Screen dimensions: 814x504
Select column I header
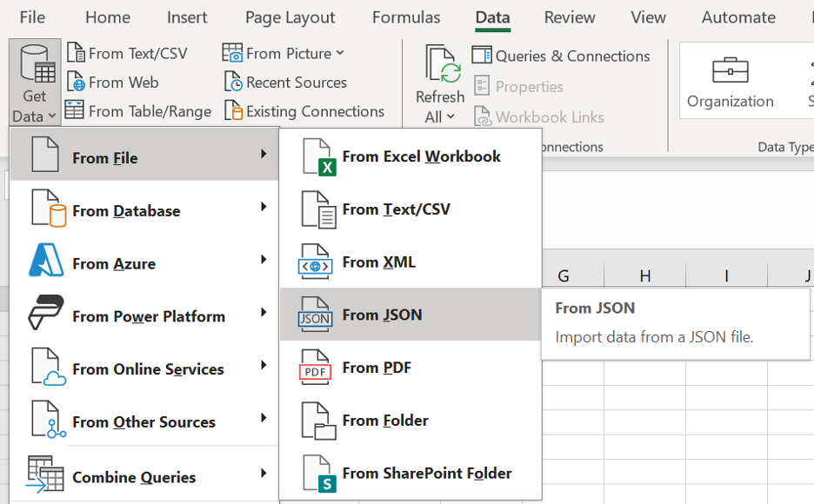pyautogui.click(x=726, y=275)
